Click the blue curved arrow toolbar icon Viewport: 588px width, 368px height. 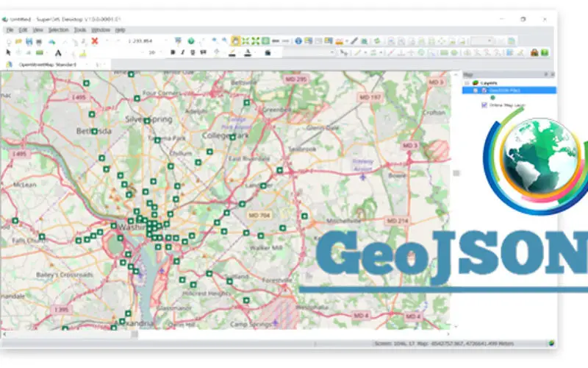[x=52, y=41]
